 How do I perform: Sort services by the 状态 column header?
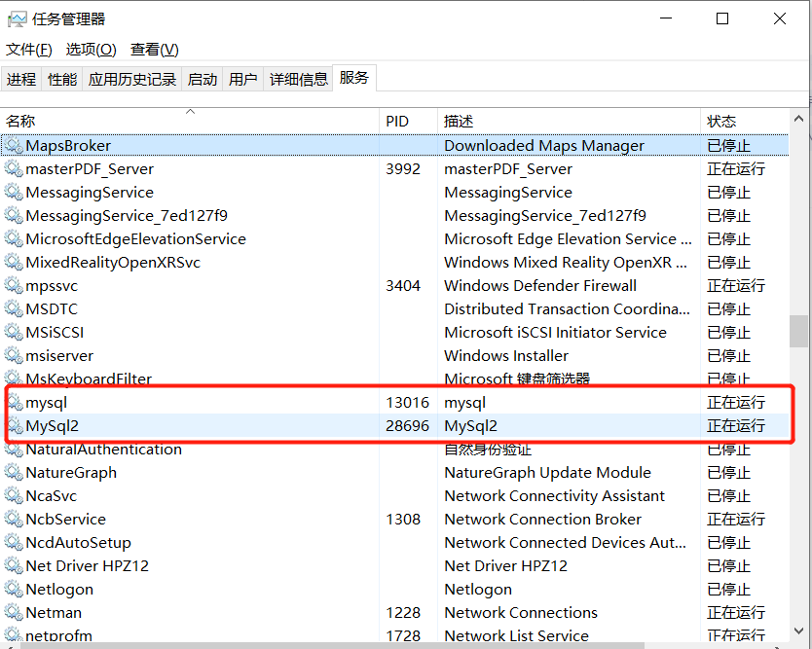coord(745,121)
